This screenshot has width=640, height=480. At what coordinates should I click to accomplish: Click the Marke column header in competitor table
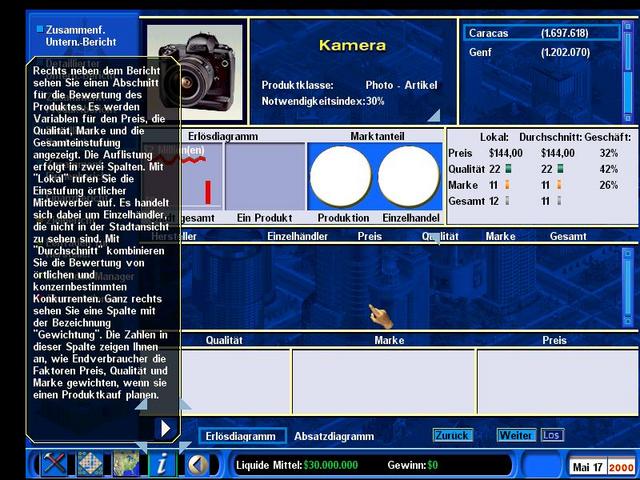tap(500, 236)
